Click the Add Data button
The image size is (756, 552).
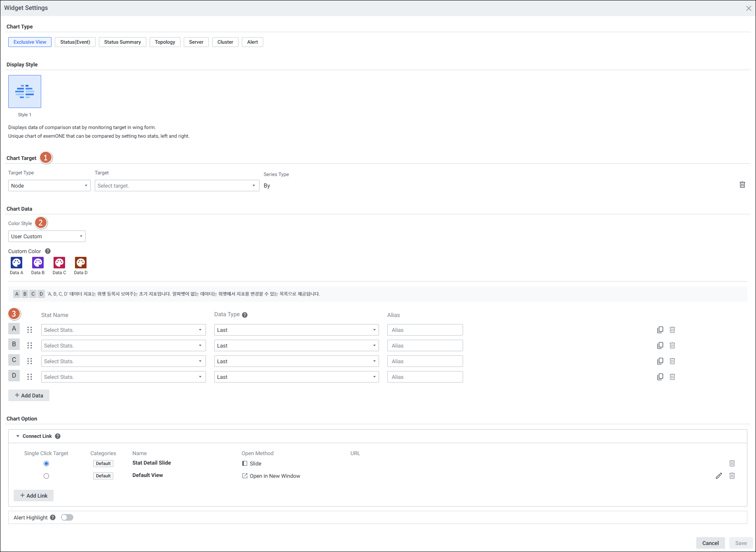click(29, 395)
